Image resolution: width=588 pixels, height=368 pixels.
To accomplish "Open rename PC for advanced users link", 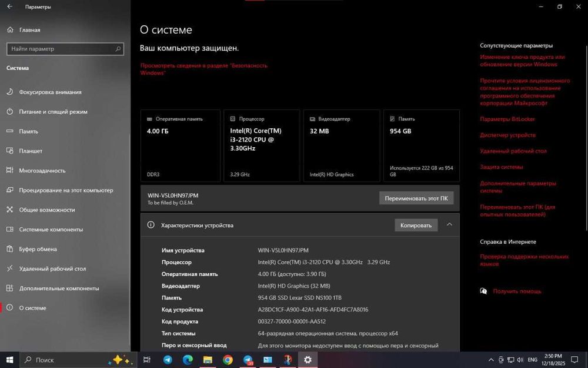I will (517, 211).
